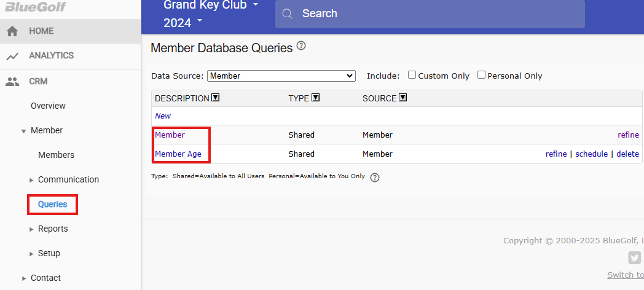644x290 pixels.
Task: Schedule the Member Age query
Action: click(x=591, y=154)
